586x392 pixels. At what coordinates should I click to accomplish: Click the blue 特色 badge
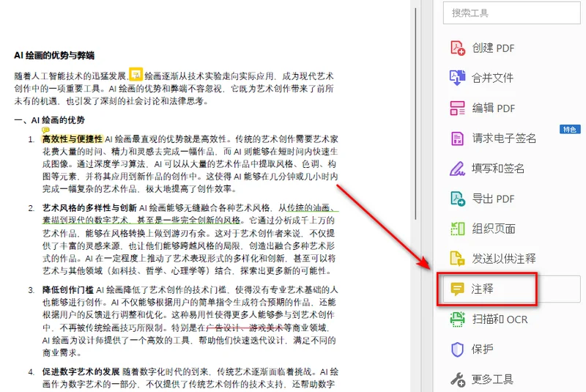coord(570,129)
